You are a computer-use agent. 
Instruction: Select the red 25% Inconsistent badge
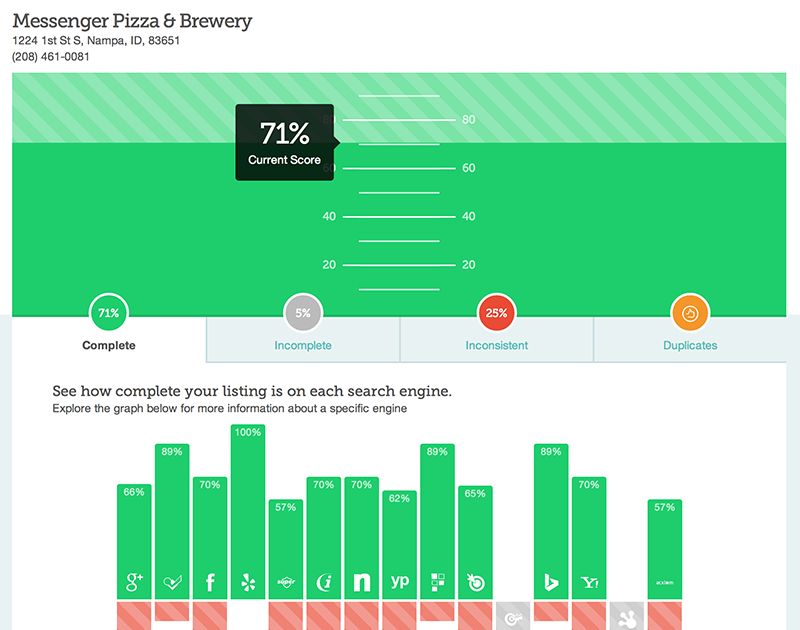tap(496, 313)
